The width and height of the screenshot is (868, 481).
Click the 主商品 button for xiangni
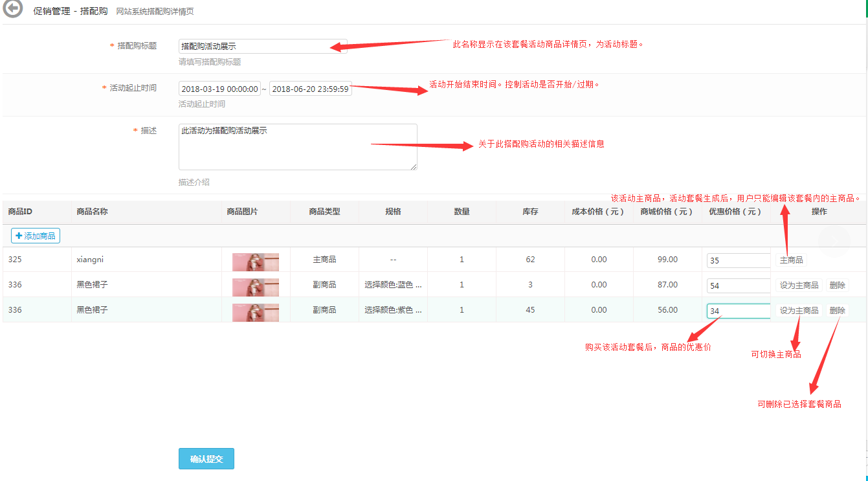click(x=791, y=260)
